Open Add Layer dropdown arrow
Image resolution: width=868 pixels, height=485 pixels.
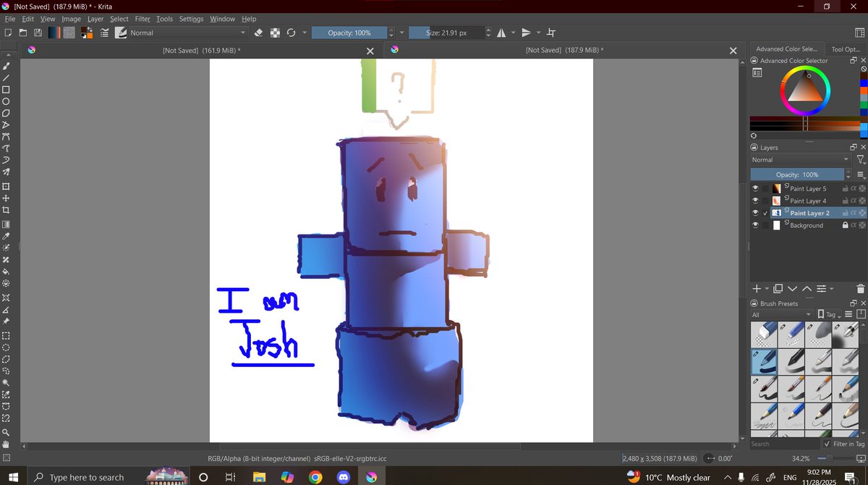click(767, 288)
